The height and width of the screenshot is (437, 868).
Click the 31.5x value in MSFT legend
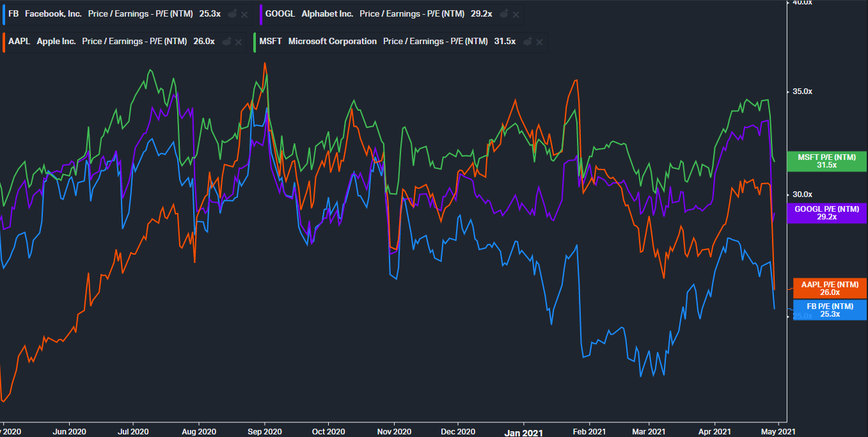click(x=505, y=42)
